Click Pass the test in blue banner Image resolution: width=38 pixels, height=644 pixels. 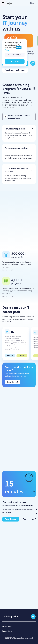(x=13, y=382)
